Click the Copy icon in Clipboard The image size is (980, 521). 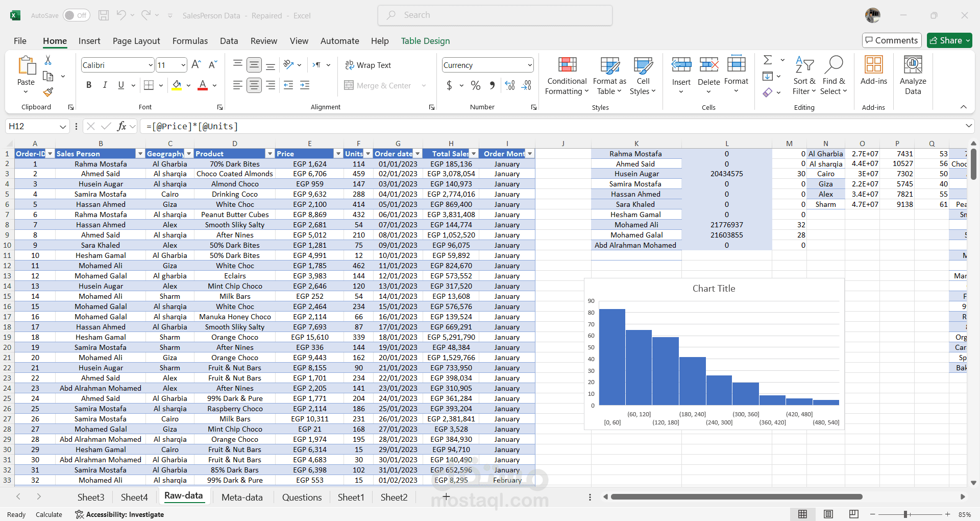(x=48, y=76)
